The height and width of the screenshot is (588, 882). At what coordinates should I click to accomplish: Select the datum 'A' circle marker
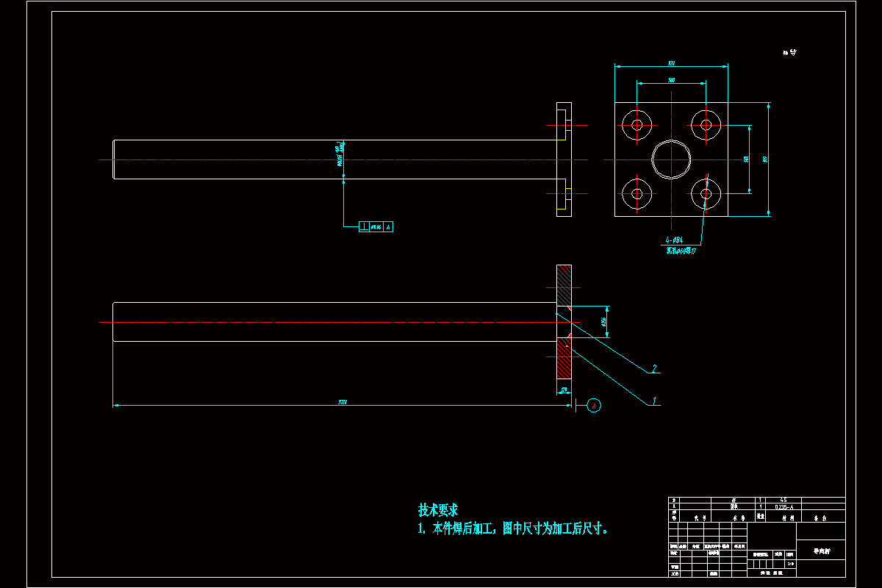click(x=595, y=405)
